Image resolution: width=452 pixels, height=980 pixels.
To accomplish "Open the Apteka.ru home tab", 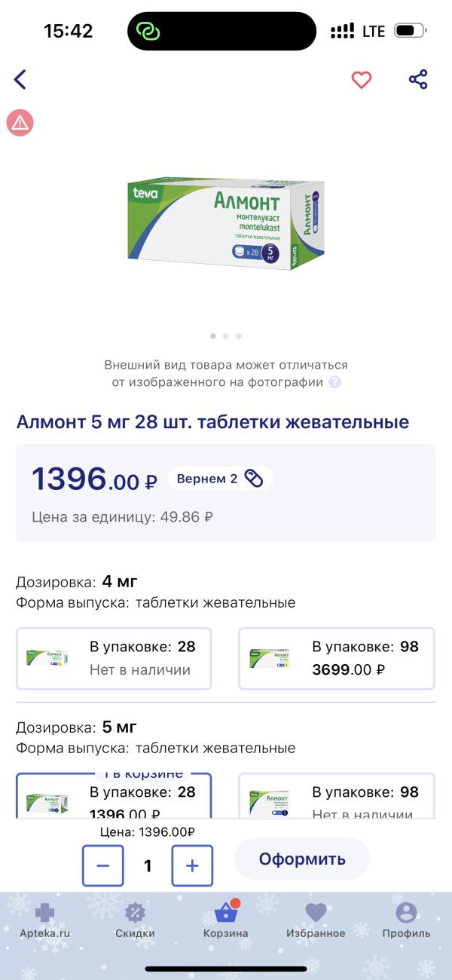I will point(45,920).
